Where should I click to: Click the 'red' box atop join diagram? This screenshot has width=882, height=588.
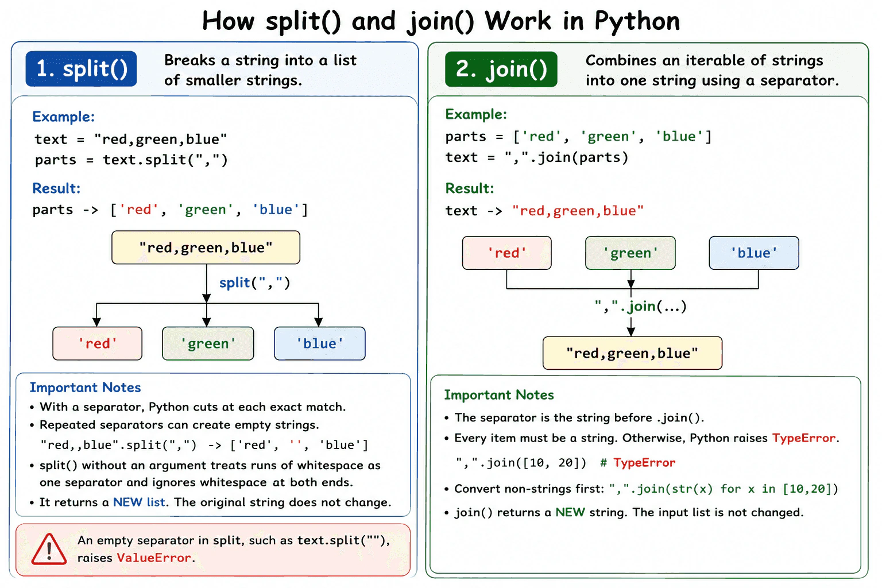coord(506,253)
